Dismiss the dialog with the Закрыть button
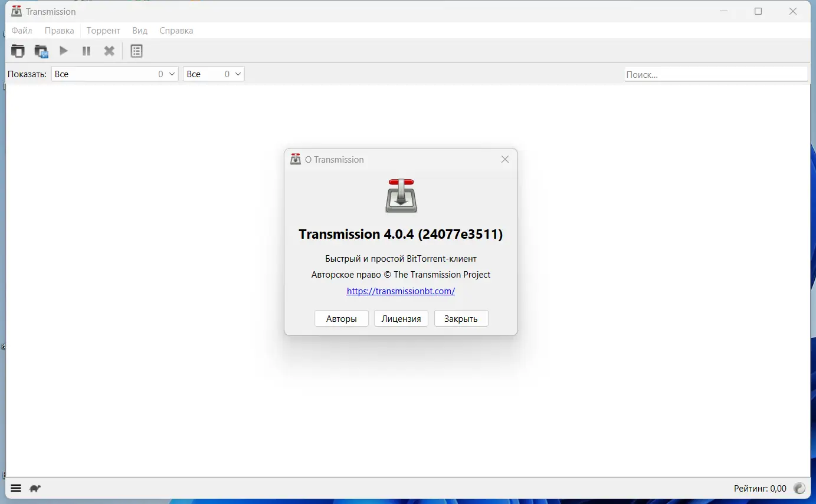Image resolution: width=816 pixels, height=504 pixels. click(x=461, y=319)
